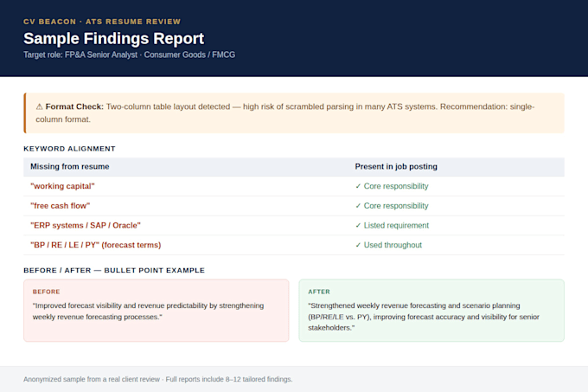Viewport: 588px width, 392px height.
Task: Click the 'AFTER' card label
Action: click(x=319, y=292)
